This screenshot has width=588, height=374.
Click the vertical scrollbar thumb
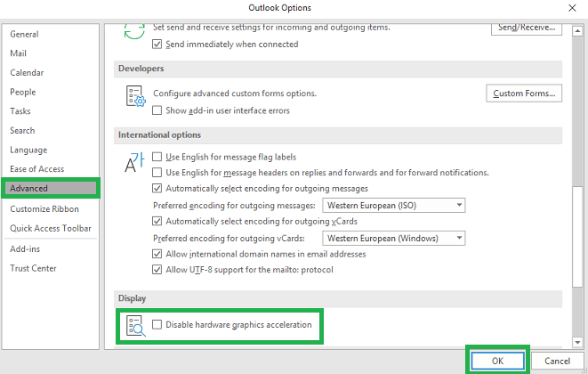pos(577,237)
